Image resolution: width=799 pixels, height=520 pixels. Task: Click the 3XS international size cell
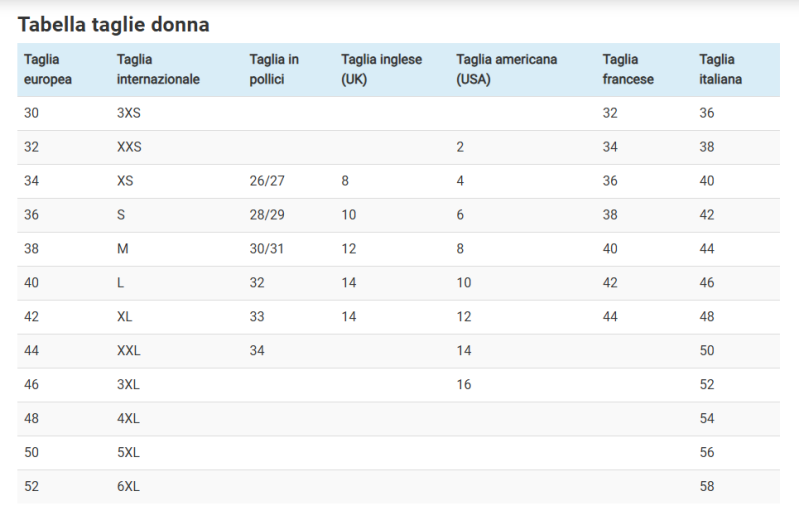[x=129, y=113]
